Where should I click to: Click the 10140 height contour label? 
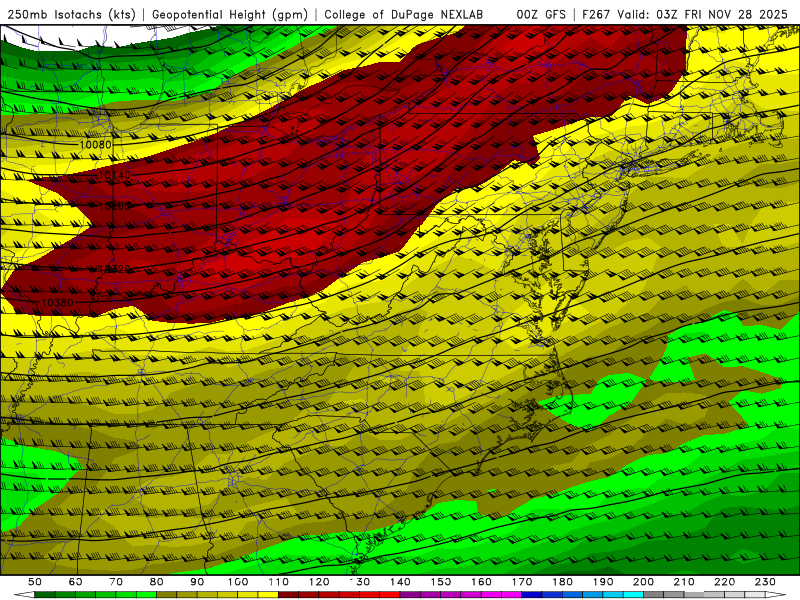[114, 175]
